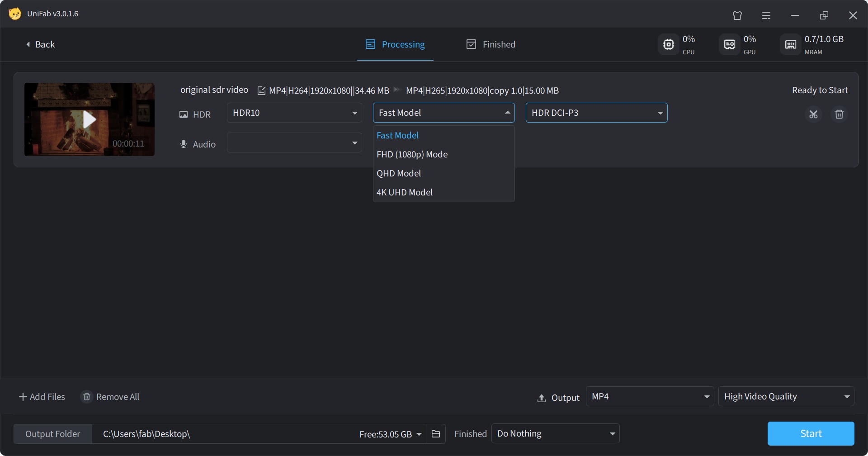Click Add Files button
Viewport: 868px width, 456px height.
[x=42, y=397]
